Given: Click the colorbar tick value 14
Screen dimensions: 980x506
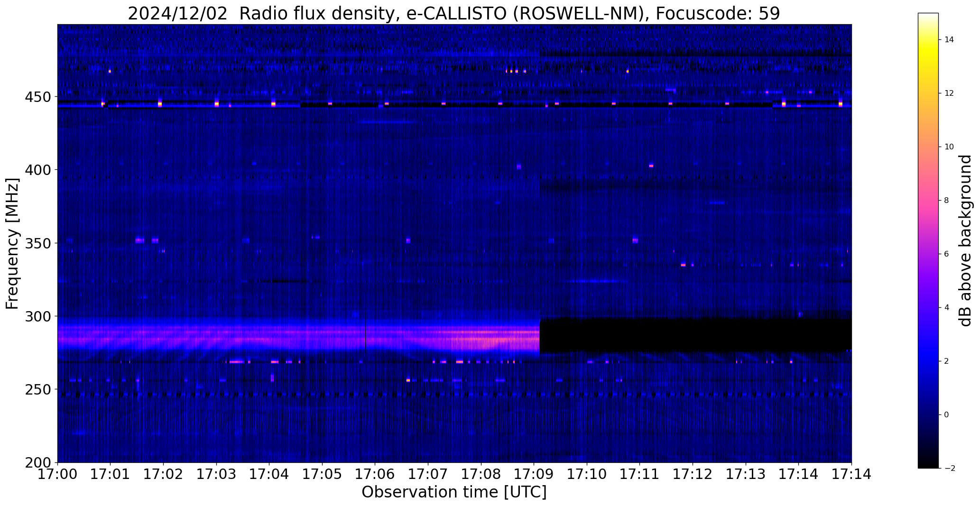Looking at the screenshot, I should pyautogui.click(x=949, y=40).
